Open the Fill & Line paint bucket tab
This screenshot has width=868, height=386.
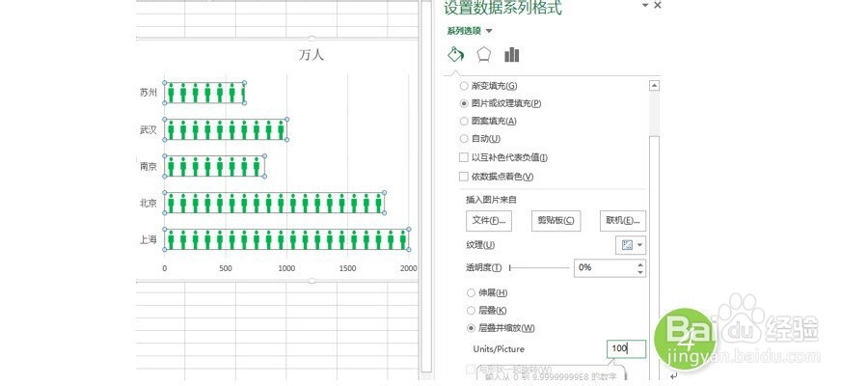455,54
